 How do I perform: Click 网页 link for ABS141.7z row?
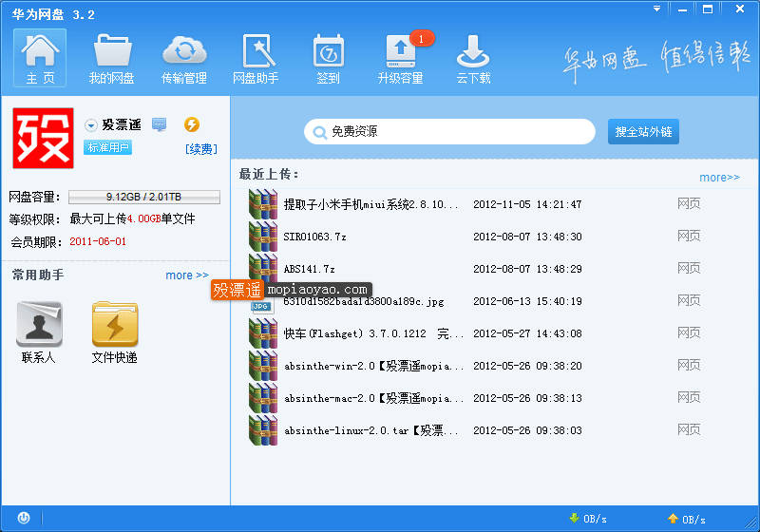coord(689,269)
